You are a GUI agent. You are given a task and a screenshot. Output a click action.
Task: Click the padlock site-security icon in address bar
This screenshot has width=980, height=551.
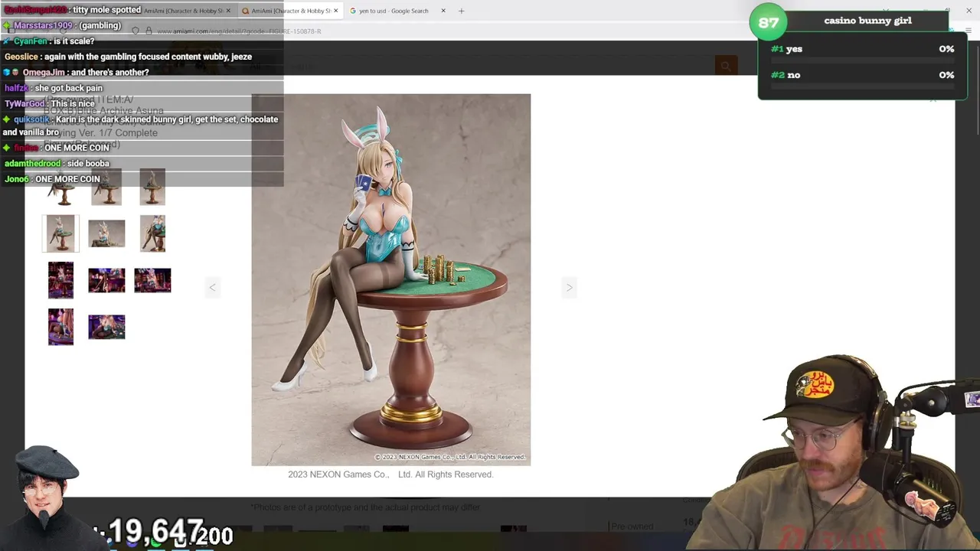point(149,31)
